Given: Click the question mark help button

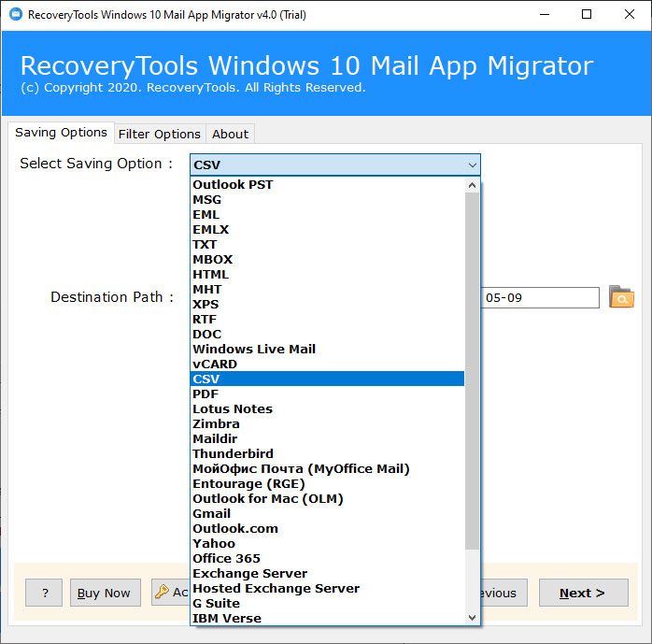Looking at the screenshot, I should coord(44,593).
